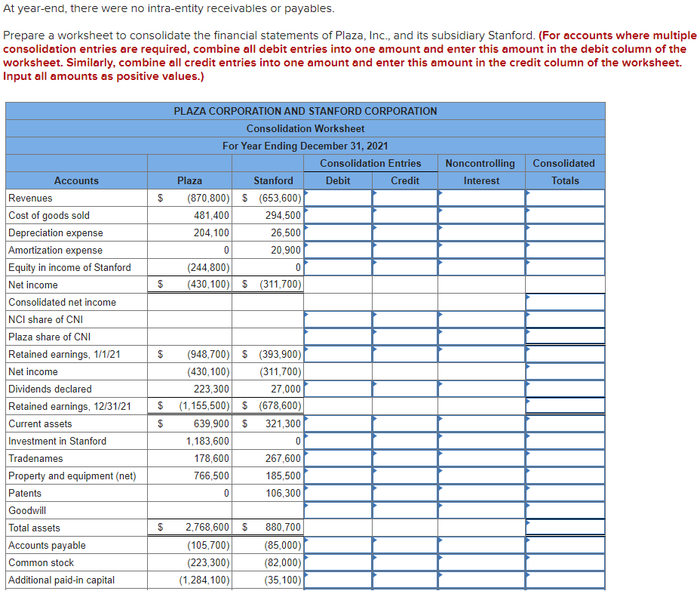Click Goodwill Debit input cell
The height and width of the screenshot is (591, 700).
pos(338,510)
